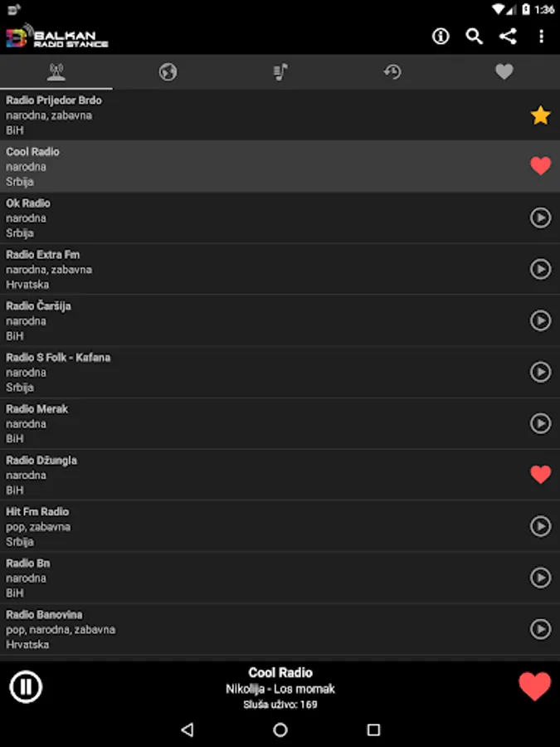Viewport: 560px width, 747px height.
Task: Select the radio stations antenna tab
Action: [56, 72]
